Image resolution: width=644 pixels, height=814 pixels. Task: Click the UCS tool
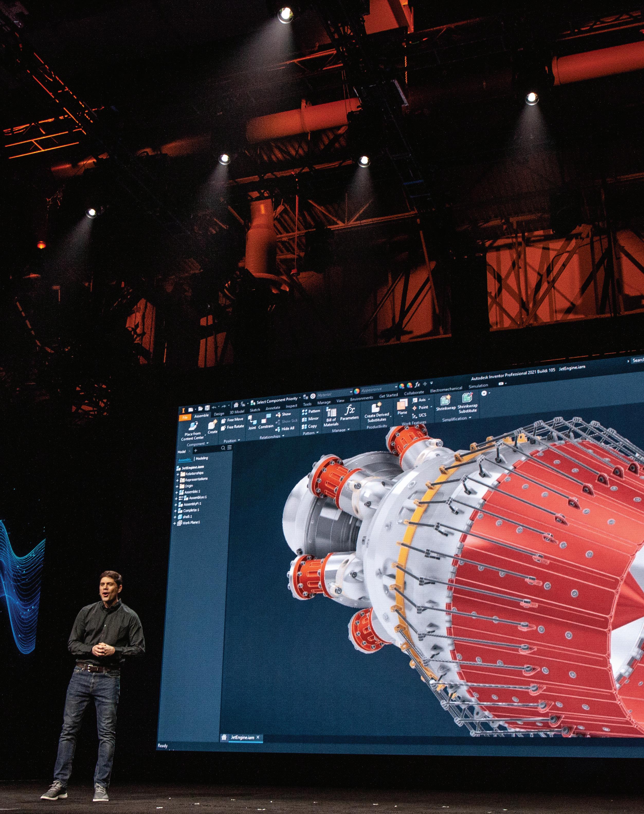pyautogui.click(x=419, y=415)
